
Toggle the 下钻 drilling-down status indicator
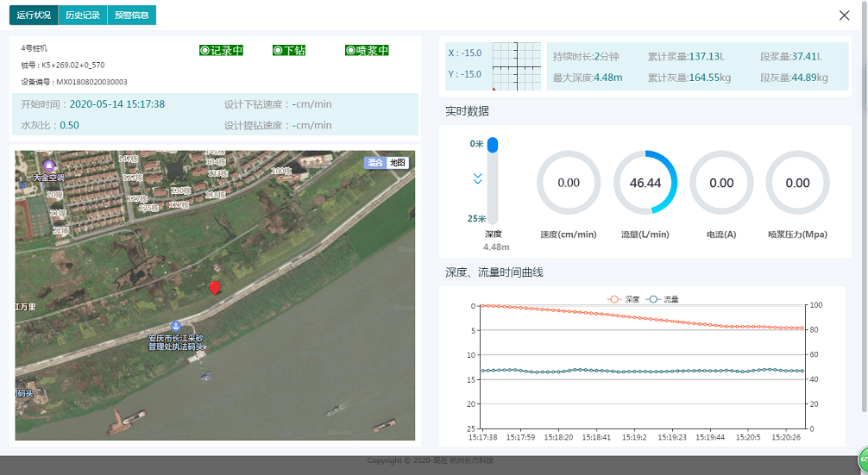(289, 51)
